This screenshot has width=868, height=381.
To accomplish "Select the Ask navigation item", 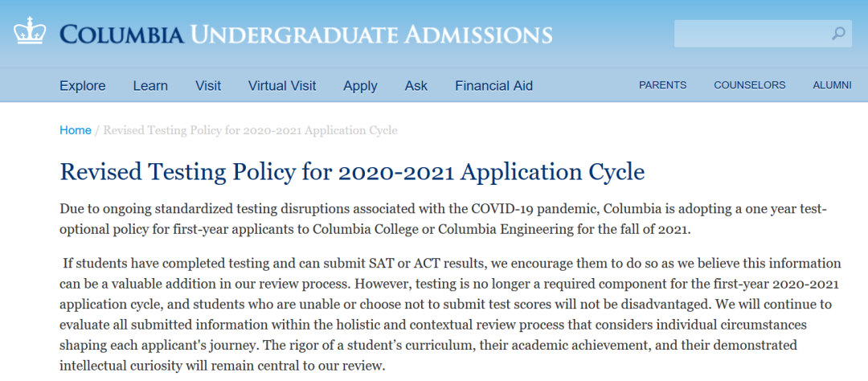I will pyautogui.click(x=416, y=85).
